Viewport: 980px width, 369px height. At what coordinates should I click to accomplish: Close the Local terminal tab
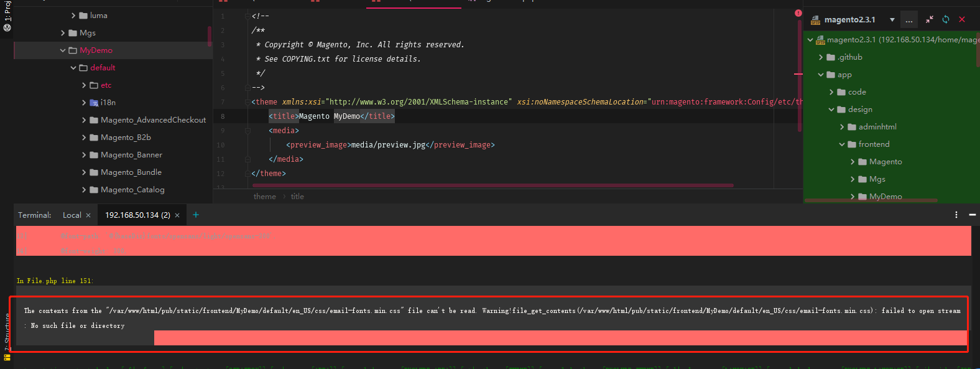pyautogui.click(x=88, y=215)
